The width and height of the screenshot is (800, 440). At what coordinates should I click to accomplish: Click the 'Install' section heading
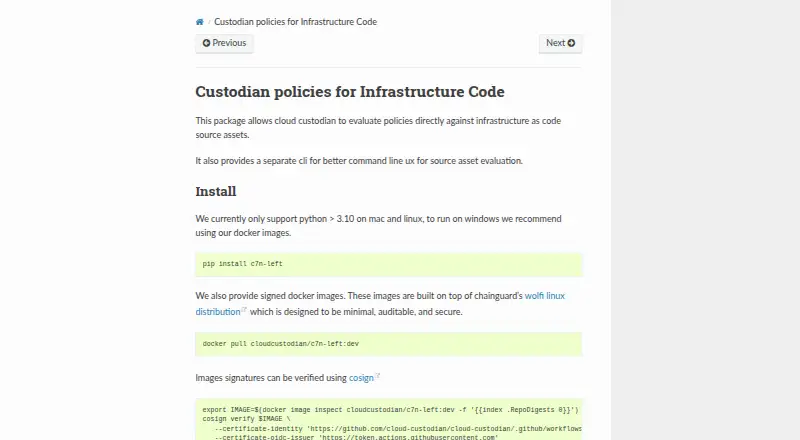[x=216, y=191]
